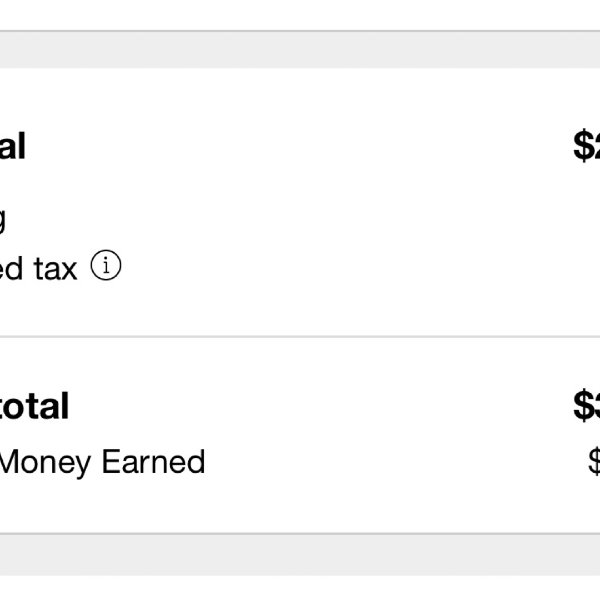Click the Money Earned label

coord(102,462)
